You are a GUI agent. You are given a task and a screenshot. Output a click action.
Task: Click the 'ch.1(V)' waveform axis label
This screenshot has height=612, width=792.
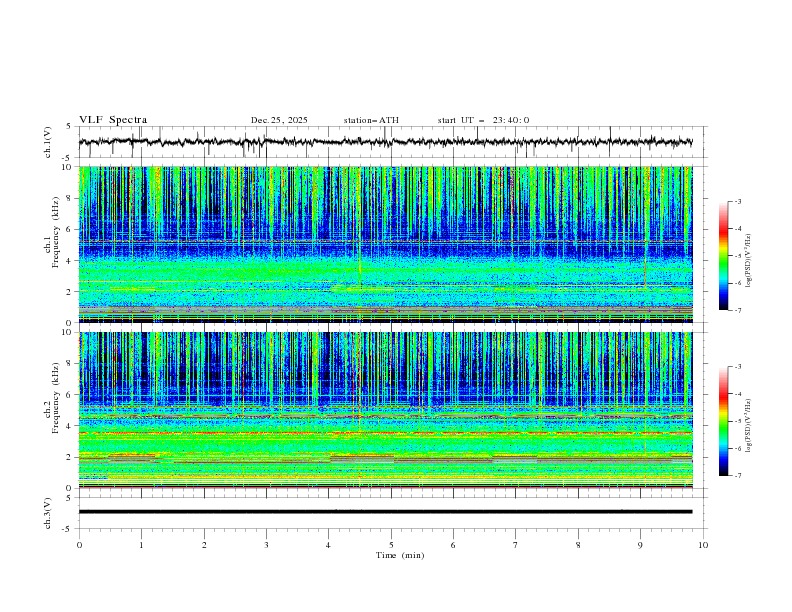click(48, 142)
